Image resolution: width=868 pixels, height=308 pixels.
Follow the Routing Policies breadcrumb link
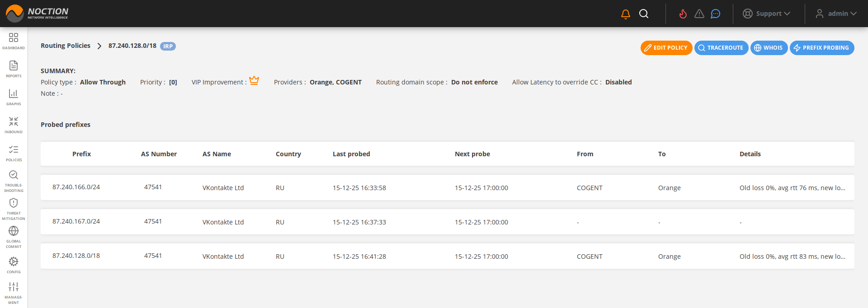click(66, 46)
